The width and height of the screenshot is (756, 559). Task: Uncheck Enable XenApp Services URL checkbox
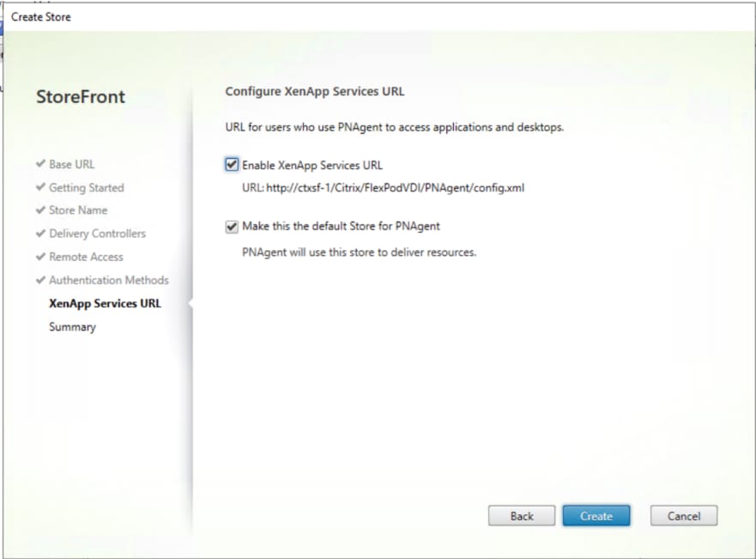232,165
